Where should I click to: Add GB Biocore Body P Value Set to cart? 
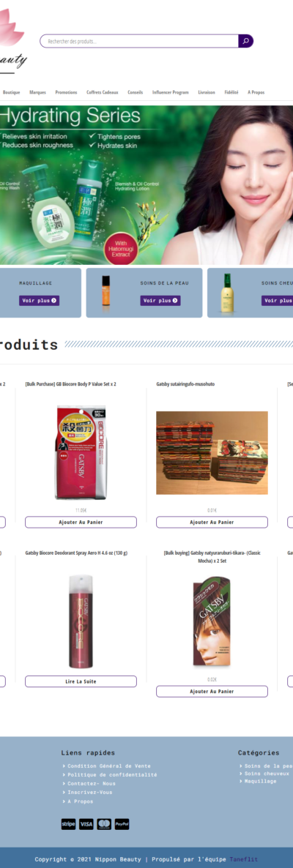[x=81, y=522]
